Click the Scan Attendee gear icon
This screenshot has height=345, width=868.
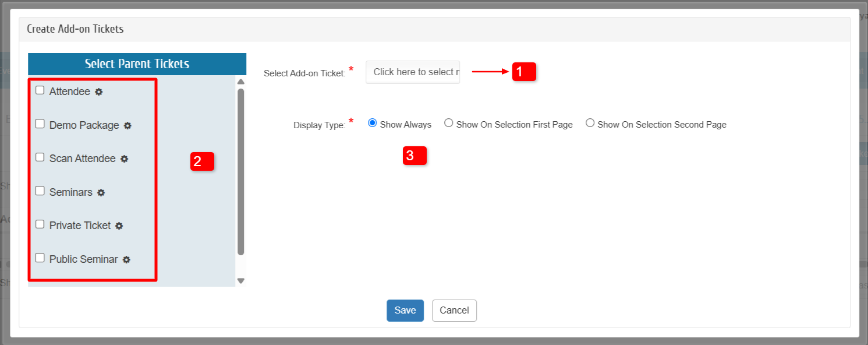(x=124, y=159)
